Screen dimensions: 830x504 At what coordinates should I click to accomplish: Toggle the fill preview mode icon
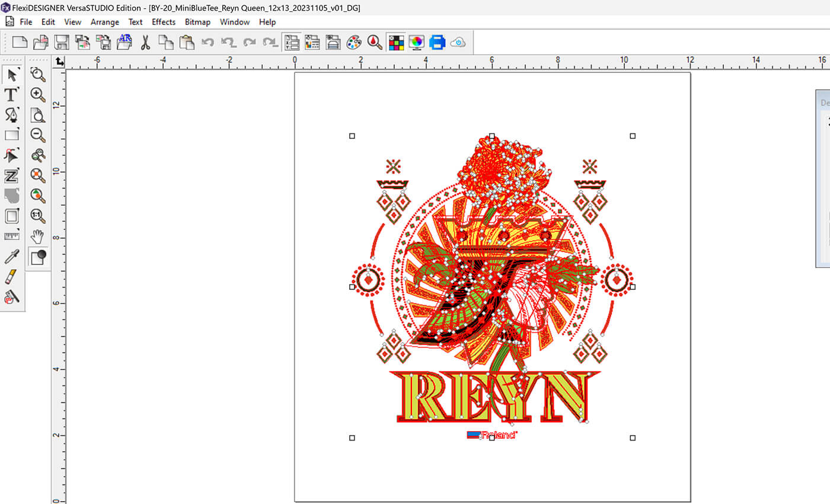click(39, 257)
